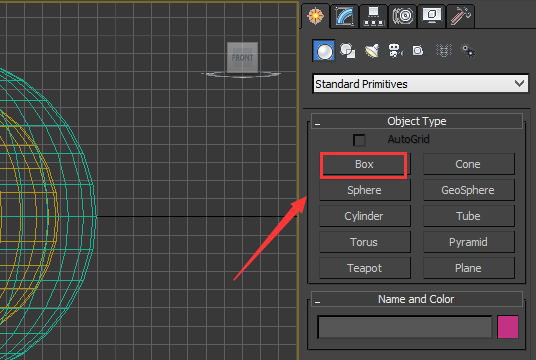This screenshot has height=360, width=536.
Task: Open the Motion panel tab
Action: (402, 16)
